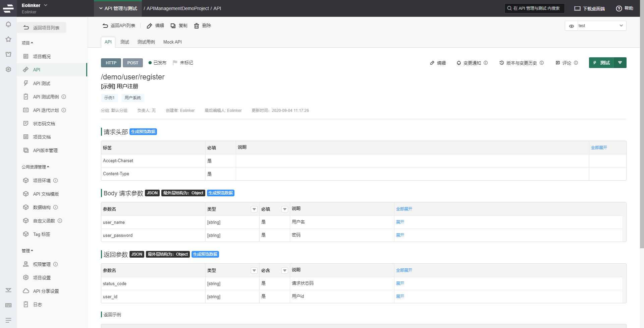
Task: Click 展开 link for status_code row
Action: pos(400,283)
